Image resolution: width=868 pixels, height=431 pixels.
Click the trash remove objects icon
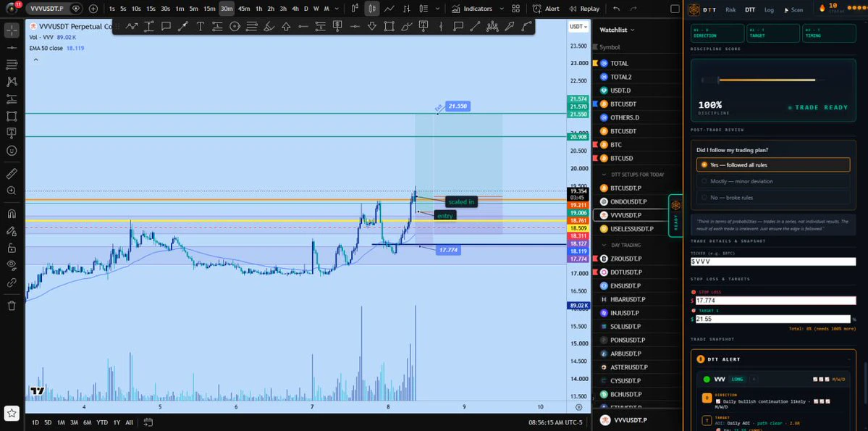coord(12,305)
